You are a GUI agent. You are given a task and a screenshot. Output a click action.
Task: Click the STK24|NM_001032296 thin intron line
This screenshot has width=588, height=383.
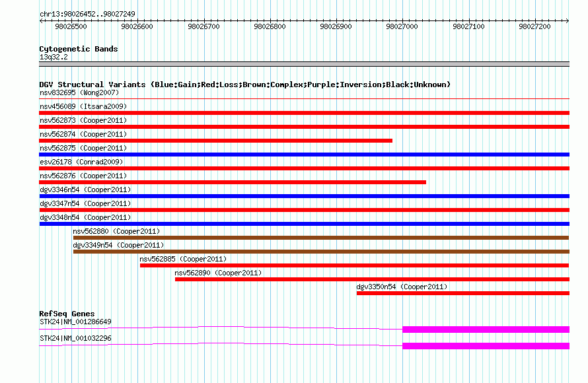click(221, 345)
